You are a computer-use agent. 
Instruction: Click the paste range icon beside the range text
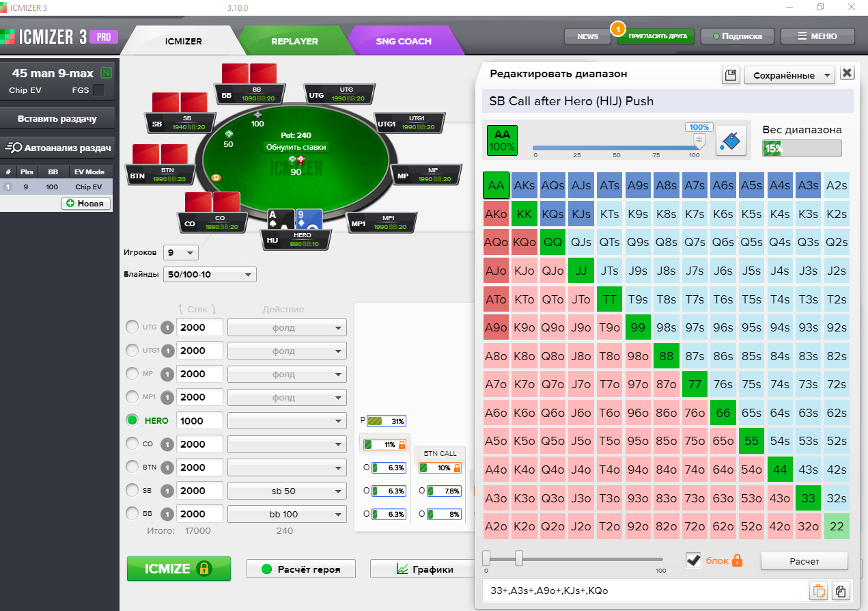(817, 590)
